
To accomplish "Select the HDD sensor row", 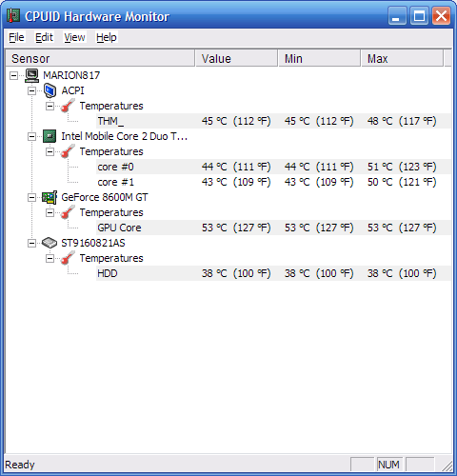I will click(x=273, y=273).
